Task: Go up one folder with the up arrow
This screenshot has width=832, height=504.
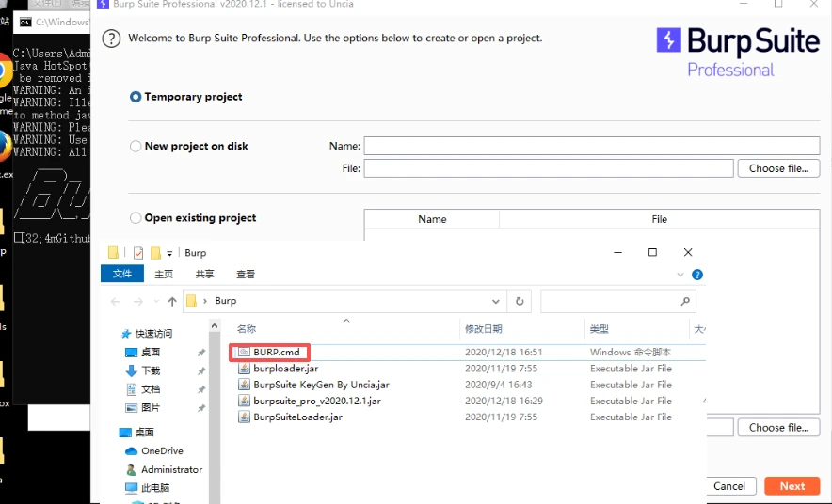Action: point(172,301)
